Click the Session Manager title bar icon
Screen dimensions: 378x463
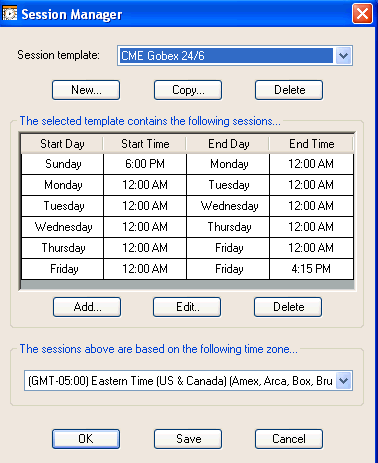[x=10, y=14]
